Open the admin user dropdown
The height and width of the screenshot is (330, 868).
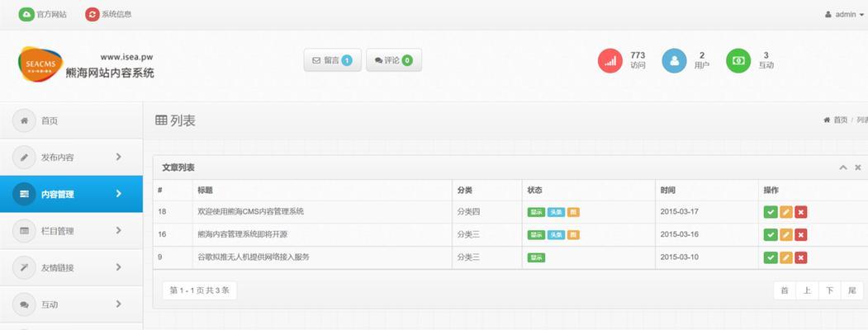844,15
